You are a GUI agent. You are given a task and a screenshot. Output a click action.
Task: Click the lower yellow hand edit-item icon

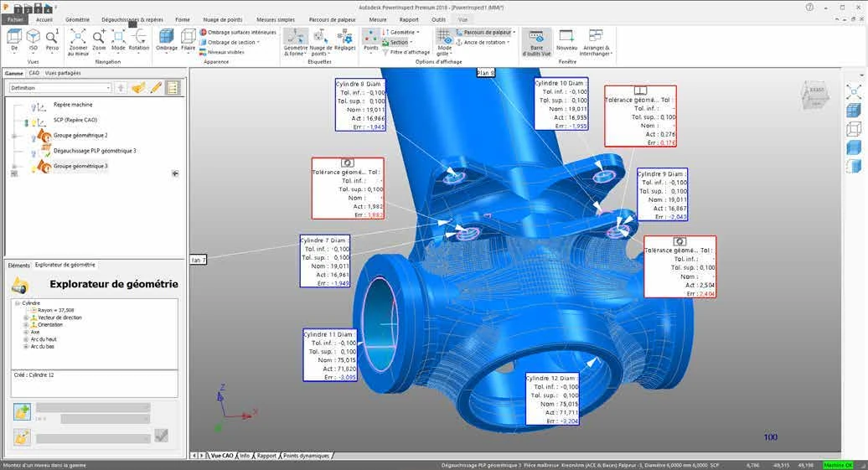(22, 437)
